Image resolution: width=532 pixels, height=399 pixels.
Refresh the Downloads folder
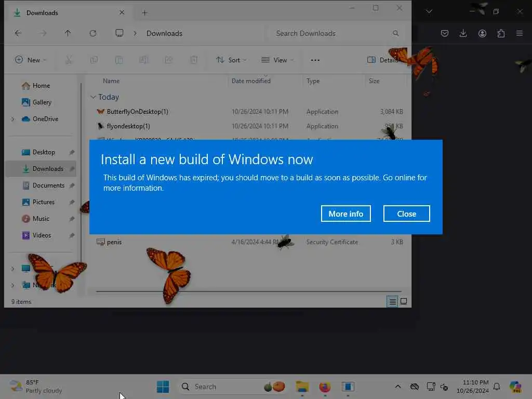click(x=93, y=33)
